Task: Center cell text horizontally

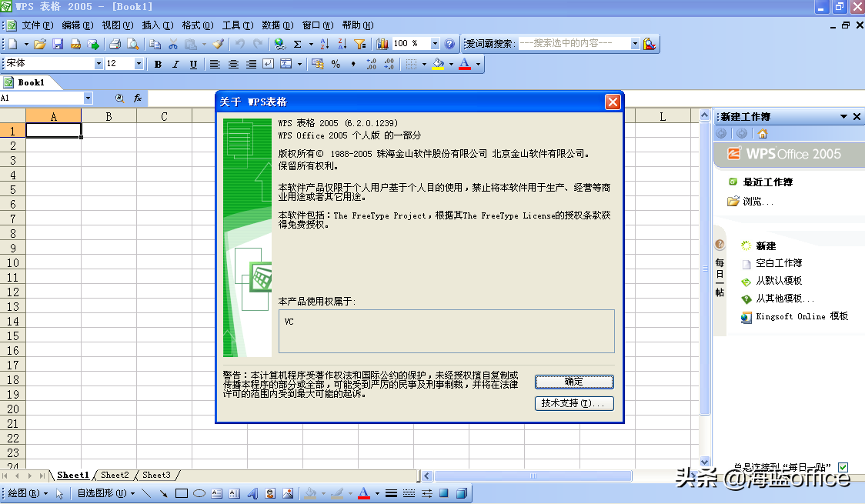Action: (x=233, y=64)
